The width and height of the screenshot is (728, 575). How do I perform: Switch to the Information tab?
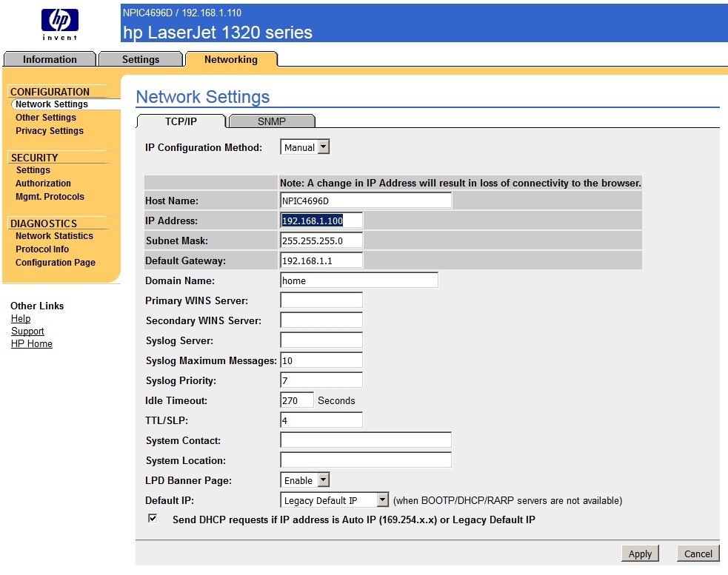(50, 60)
